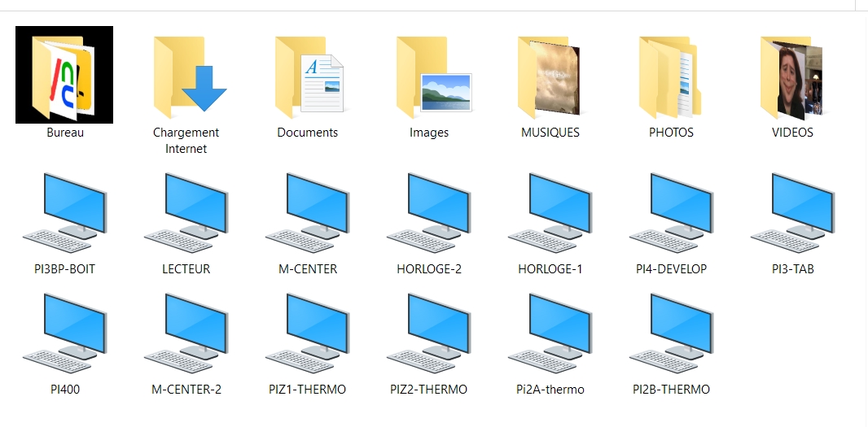Viewport: 868px width, 427px height.
Task: Click the "Documents" label text
Action: tap(307, 133)
